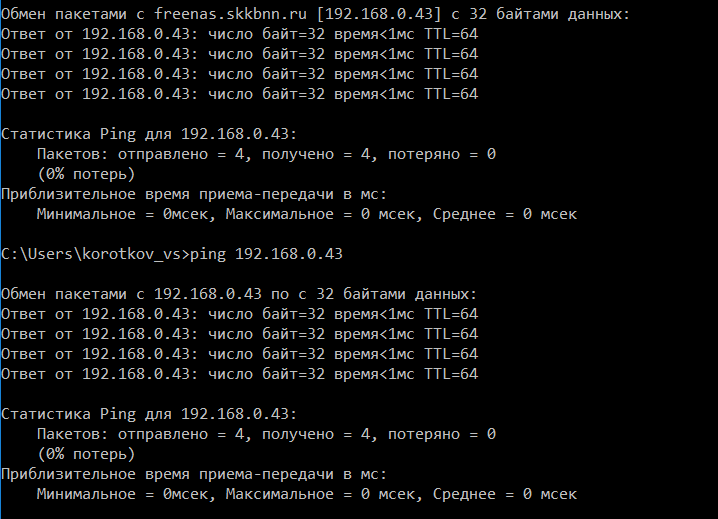Image resolution: width=718 pixels, height=519 pixels.
Task: Click the bracketed [192.168.0.43] address
Action: 379,14
